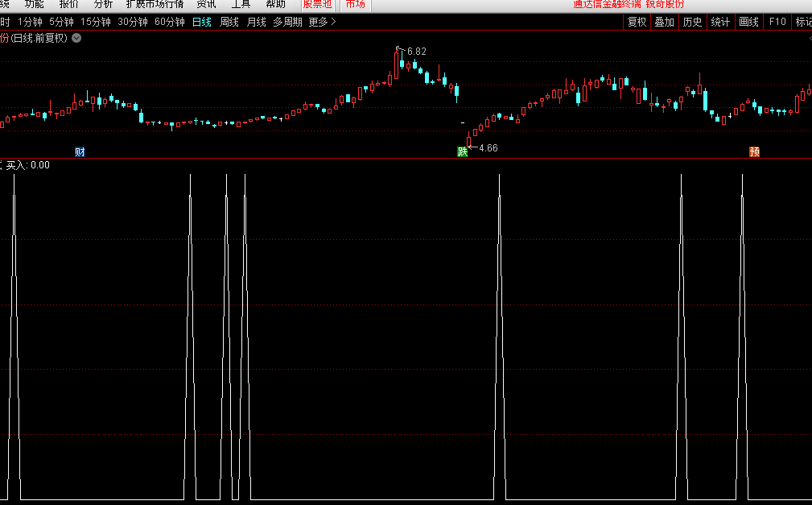Image resolution: width=812 pixels, height=505 pixels.
Task: Activate the 画线 drawing tool
Action: point(748,22)
